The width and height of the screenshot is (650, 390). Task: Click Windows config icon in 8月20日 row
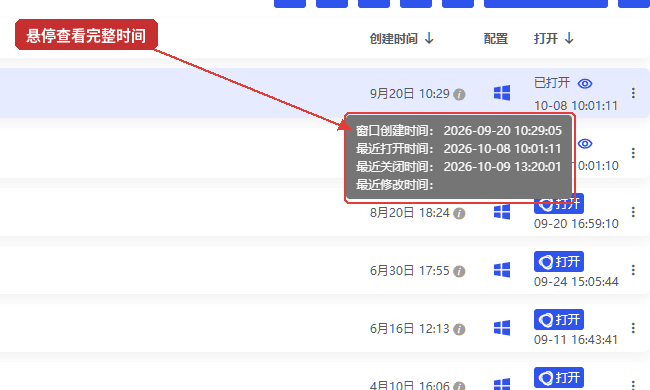click(502, 212)
